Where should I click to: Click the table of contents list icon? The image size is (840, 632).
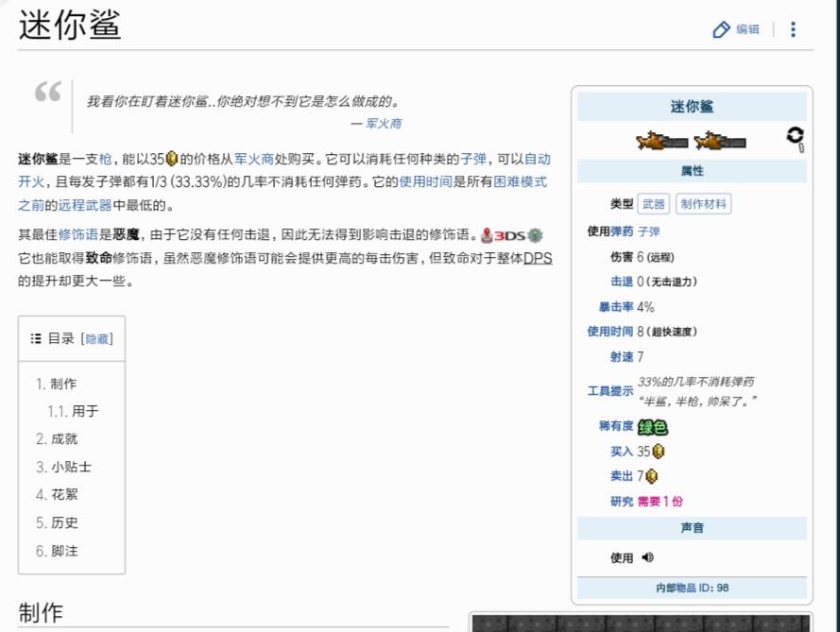click(x=36, y=338)
